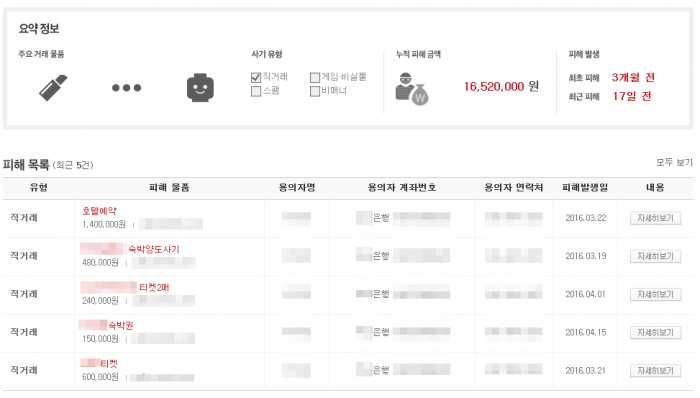Click the 16,520,000 원 damage amount
Image resolution: width=700 pixels, height=398 pixels.
501,87
